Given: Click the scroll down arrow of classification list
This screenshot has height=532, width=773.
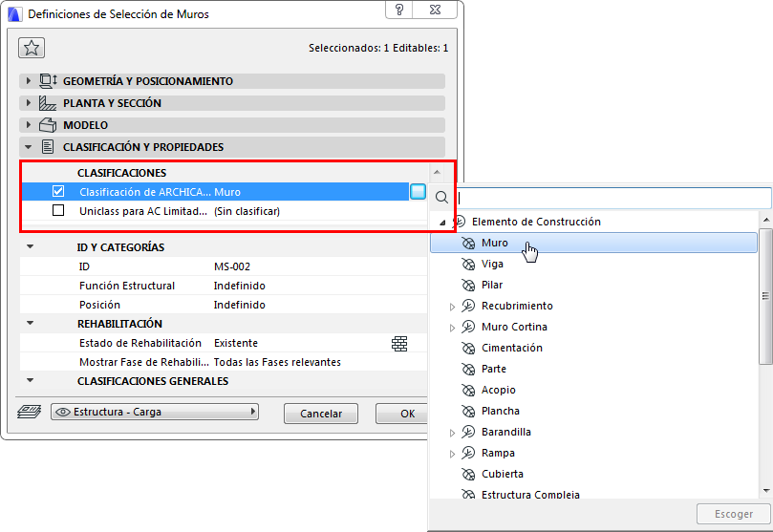Looking at the screenshot, I should coord(765,491).
